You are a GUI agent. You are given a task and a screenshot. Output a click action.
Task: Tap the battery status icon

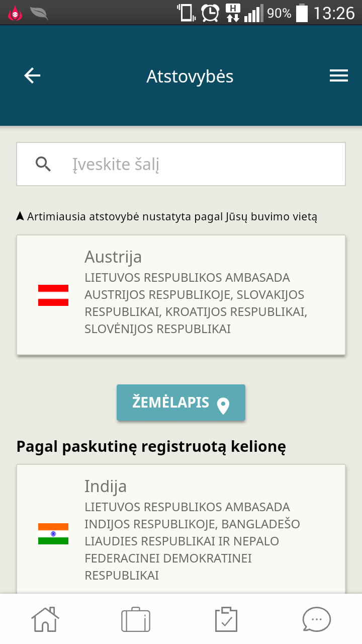302,13
